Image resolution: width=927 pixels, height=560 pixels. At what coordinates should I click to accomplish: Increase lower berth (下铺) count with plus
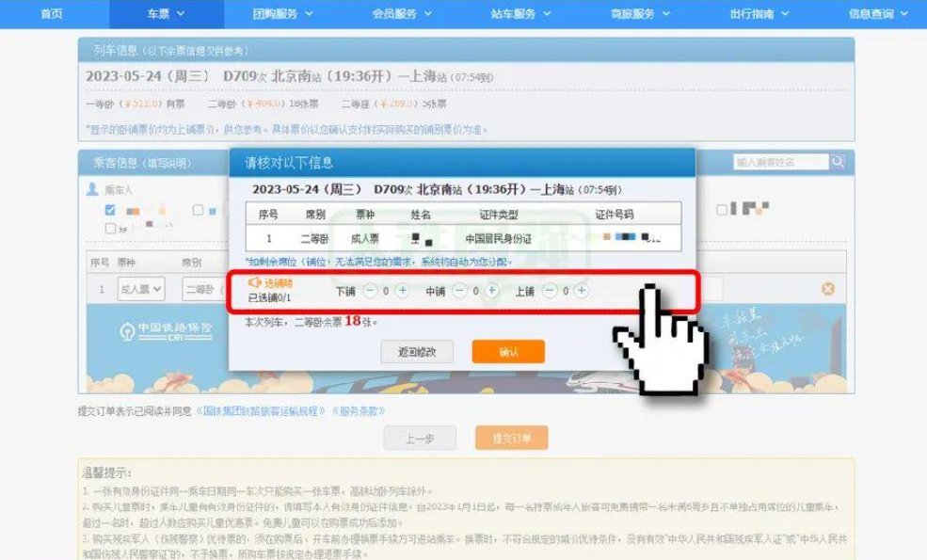[x=403, y=291]
